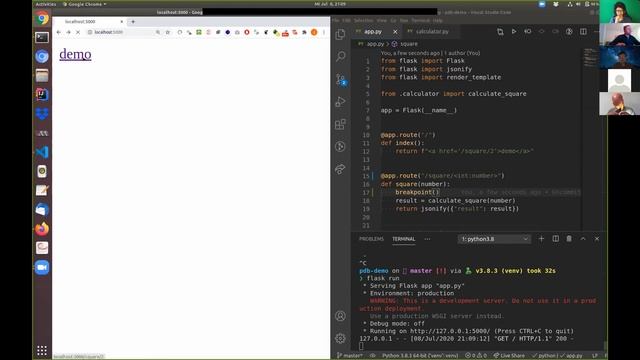The image size is (640, 360).
Task: Click Chrome profile avatar icon
Action: [314, 32]
